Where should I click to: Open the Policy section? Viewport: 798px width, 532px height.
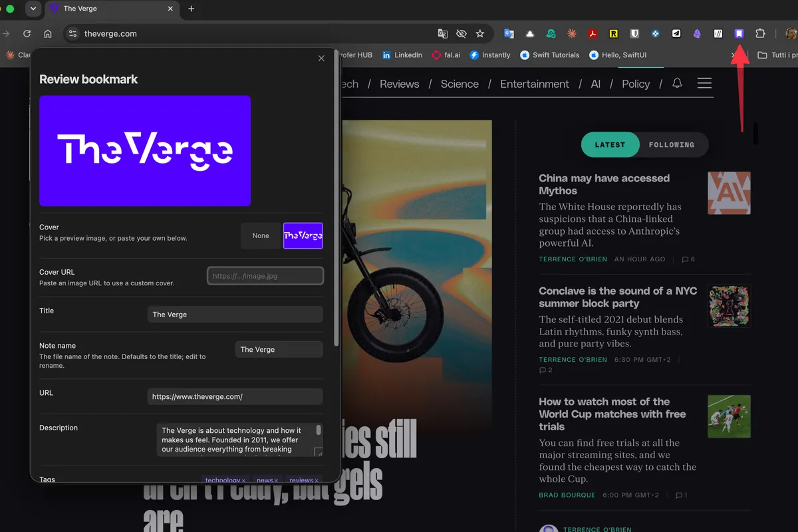[x=636, y=84]
